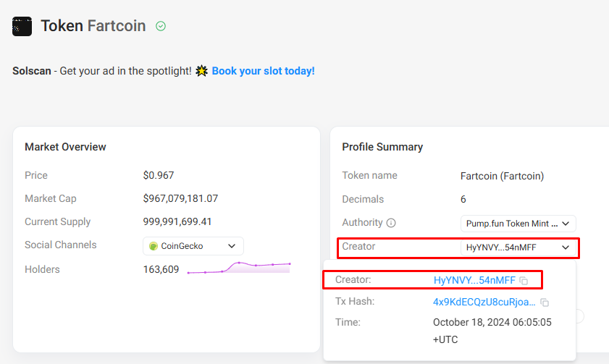Click the Authority info icon
Viewport: 609px width, 364px height.
391,223
